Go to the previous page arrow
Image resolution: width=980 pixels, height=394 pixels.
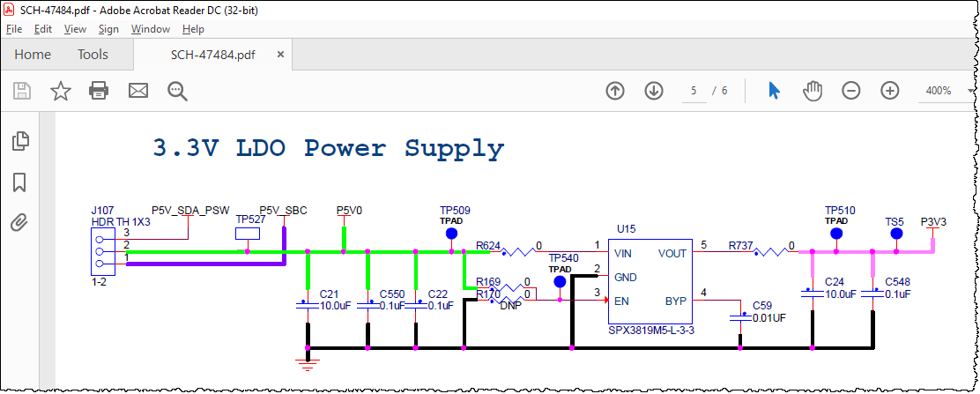coord(615,91)
